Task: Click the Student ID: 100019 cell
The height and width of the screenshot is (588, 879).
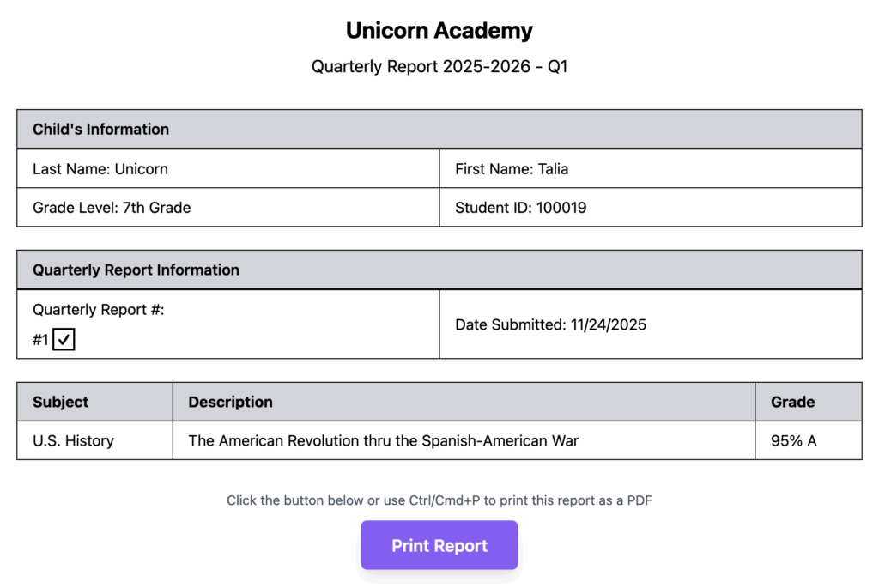Action: (520, 208)
